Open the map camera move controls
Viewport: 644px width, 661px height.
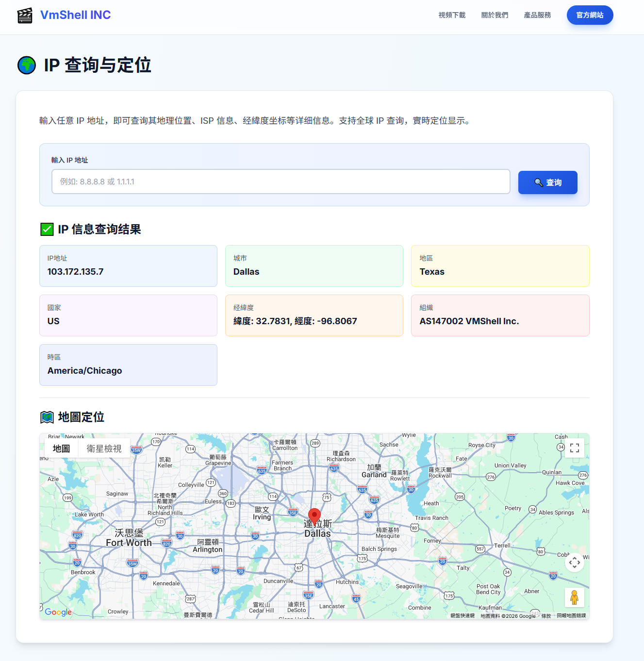click(575, 562)
